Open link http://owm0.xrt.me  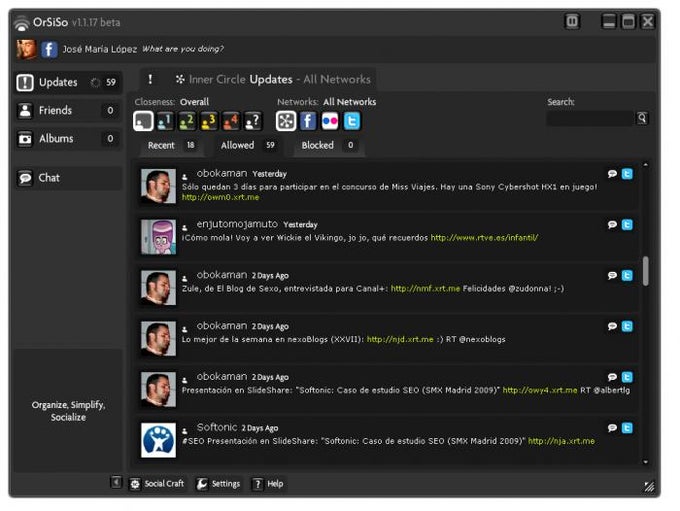point(220,197)
